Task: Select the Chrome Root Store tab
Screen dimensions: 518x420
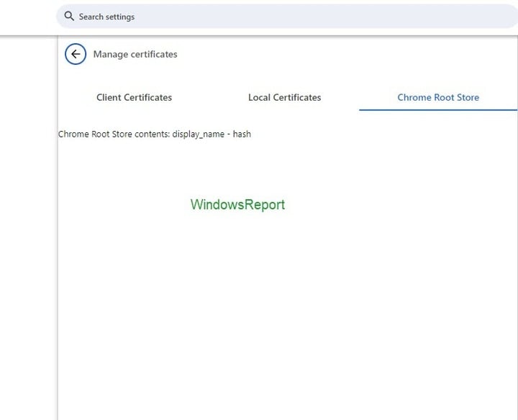Action: coord(438,97)
